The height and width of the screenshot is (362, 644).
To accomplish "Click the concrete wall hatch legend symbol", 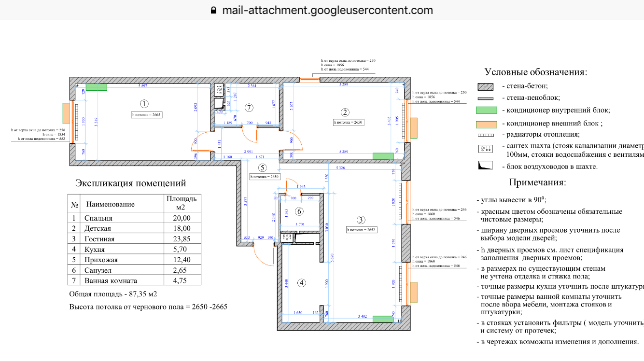I will coord(485,86).
